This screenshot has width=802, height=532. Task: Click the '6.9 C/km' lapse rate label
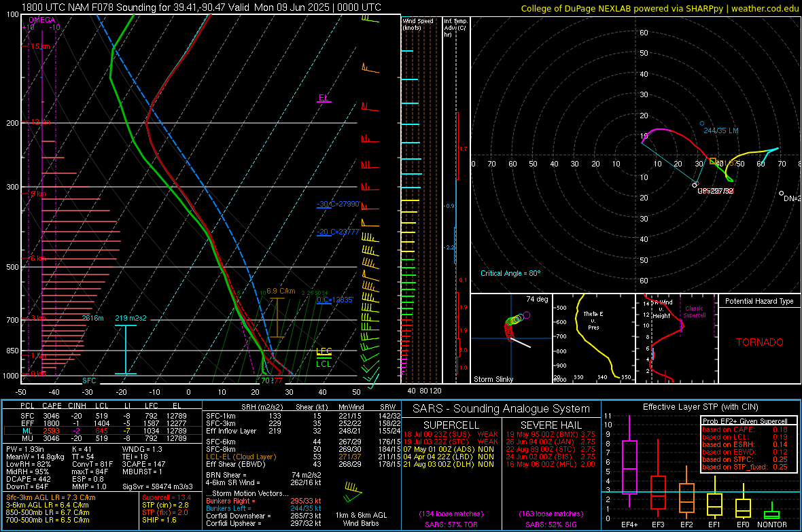coord(281,291)
